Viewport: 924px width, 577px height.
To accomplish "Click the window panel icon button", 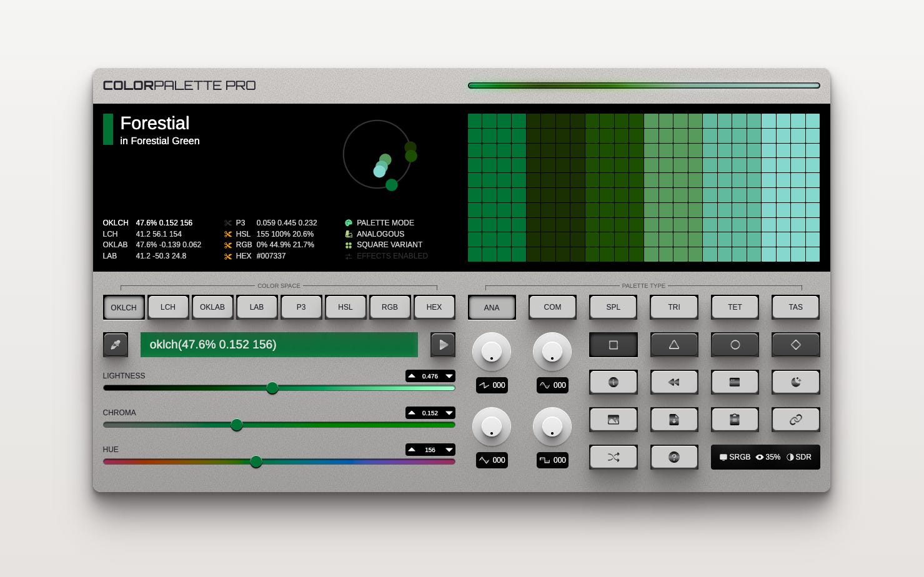I will [735, 382].
